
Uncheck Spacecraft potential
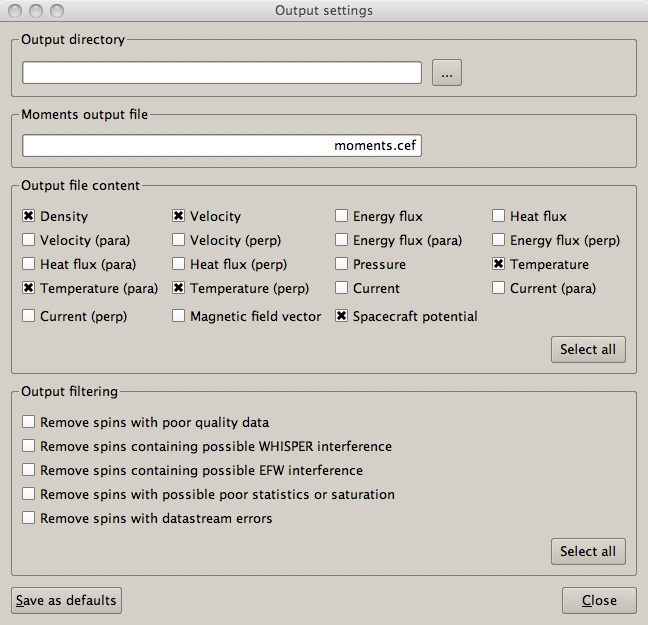tap(341, 316)
